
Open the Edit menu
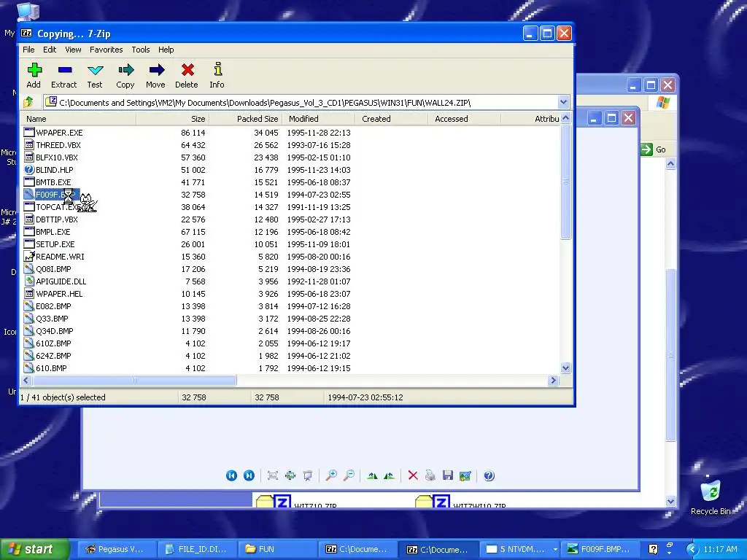50,50
